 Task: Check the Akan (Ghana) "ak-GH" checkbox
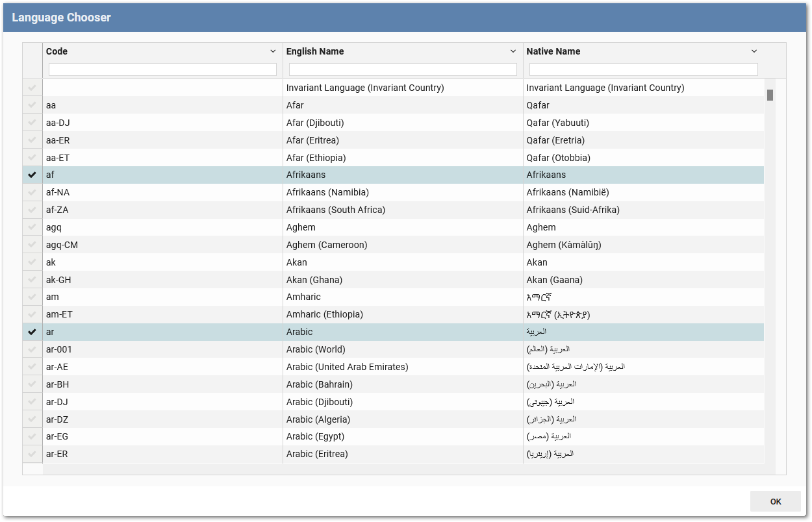click(32, 279)
